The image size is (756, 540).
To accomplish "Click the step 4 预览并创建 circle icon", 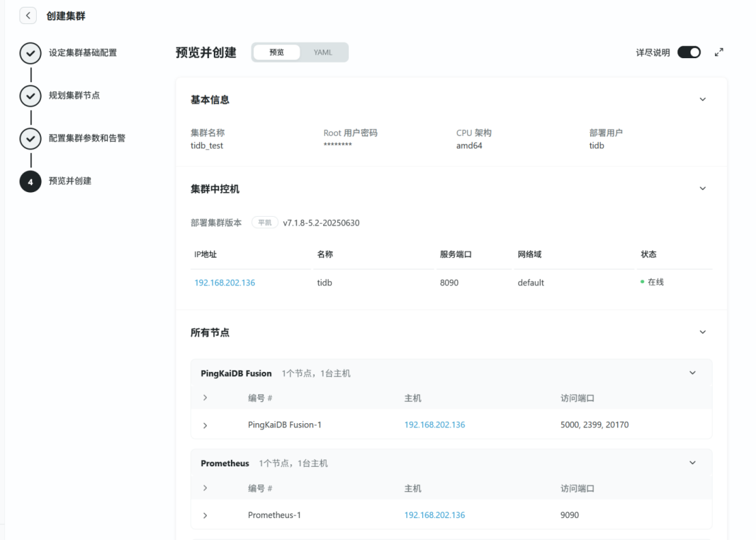I will point(30,182).
